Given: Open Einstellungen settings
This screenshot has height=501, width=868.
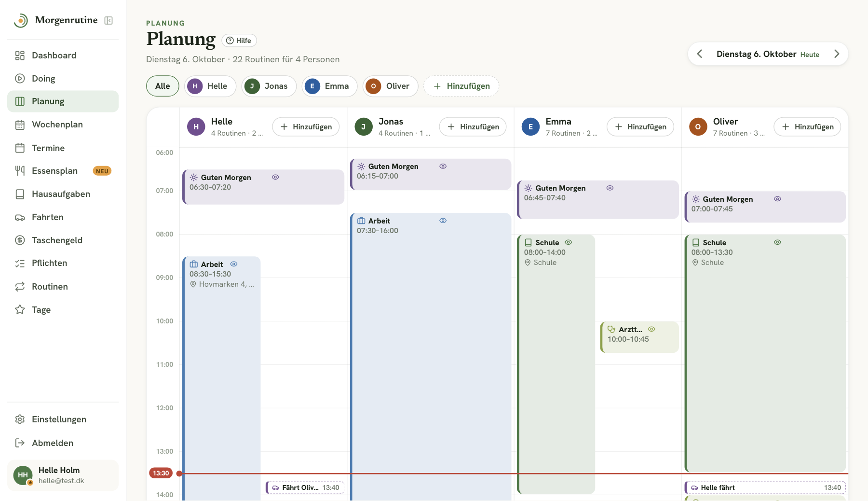Looking at the screenshot, I should tap(63, 419).
